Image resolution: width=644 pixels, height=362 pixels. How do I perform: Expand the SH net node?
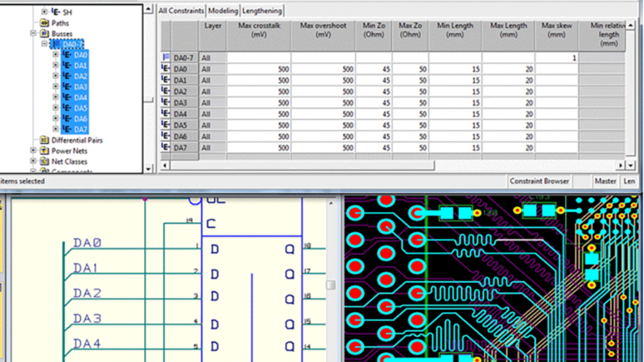[44, 12]
